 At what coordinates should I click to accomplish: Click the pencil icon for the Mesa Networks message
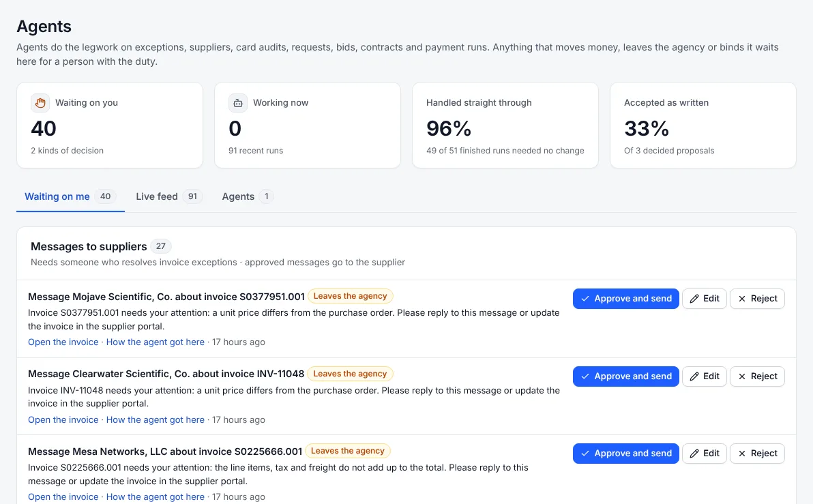(694, 454)
